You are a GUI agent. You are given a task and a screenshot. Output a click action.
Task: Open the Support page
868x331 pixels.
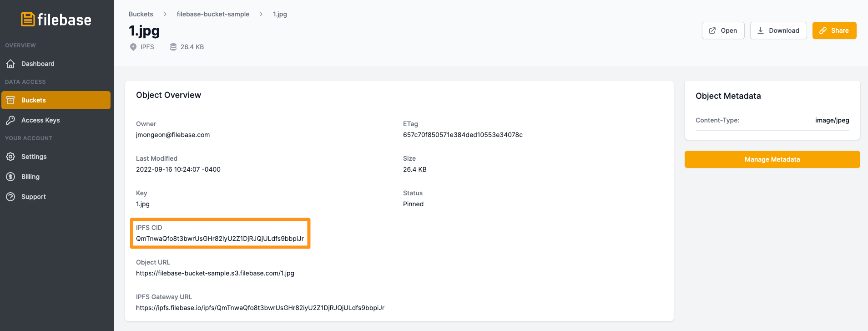pos(56,197)
